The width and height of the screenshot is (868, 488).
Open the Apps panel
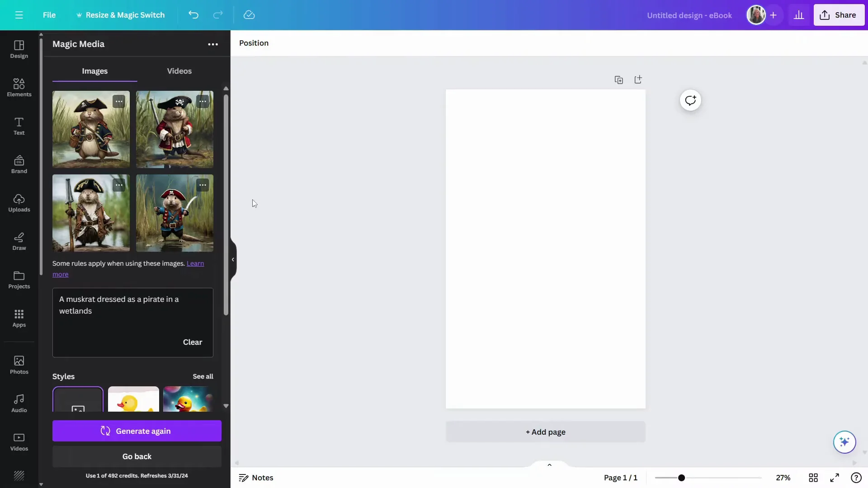click(19, 319)
